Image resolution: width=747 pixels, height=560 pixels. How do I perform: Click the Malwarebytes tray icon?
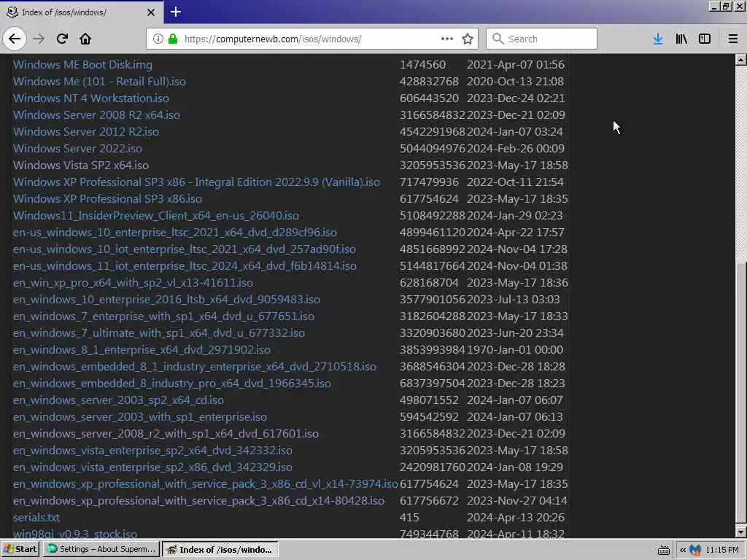click(x=695, y=550)
